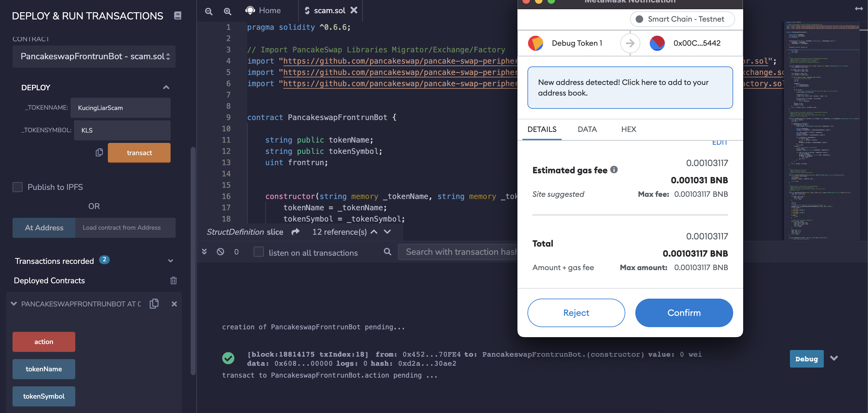Expand Transactions recorded section
This screenshot has height=413, width=868.
tap(171, 261)
